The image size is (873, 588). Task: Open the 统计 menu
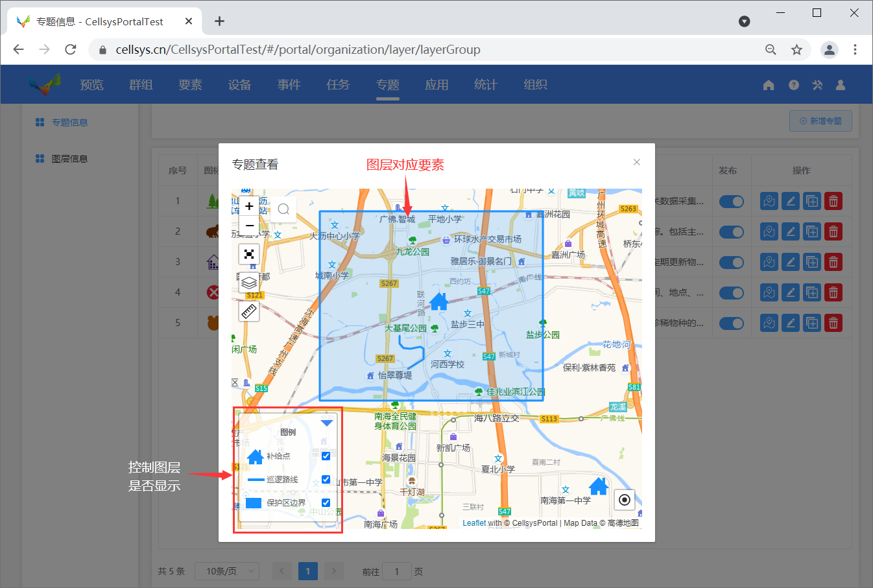(x=486, y=85)
